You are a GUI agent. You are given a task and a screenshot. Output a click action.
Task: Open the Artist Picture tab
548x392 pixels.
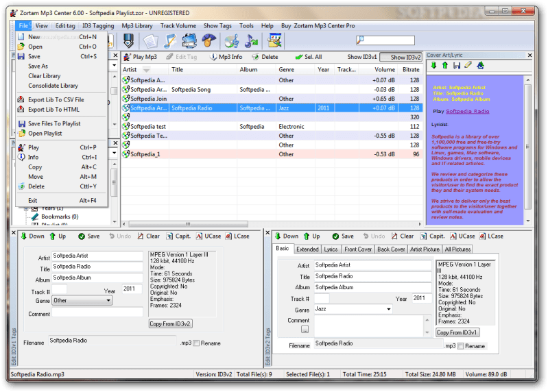click(x=425, y=249)
